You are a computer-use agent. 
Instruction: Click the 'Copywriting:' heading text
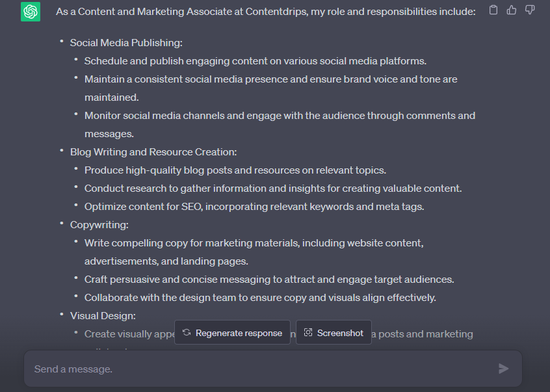coord(99,225)
